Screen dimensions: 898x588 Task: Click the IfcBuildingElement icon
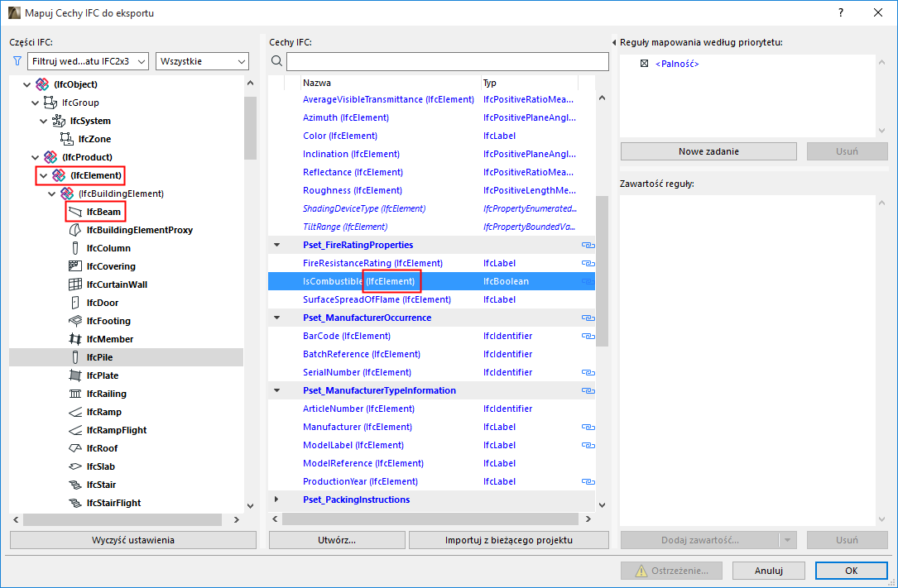pos(67,194)
